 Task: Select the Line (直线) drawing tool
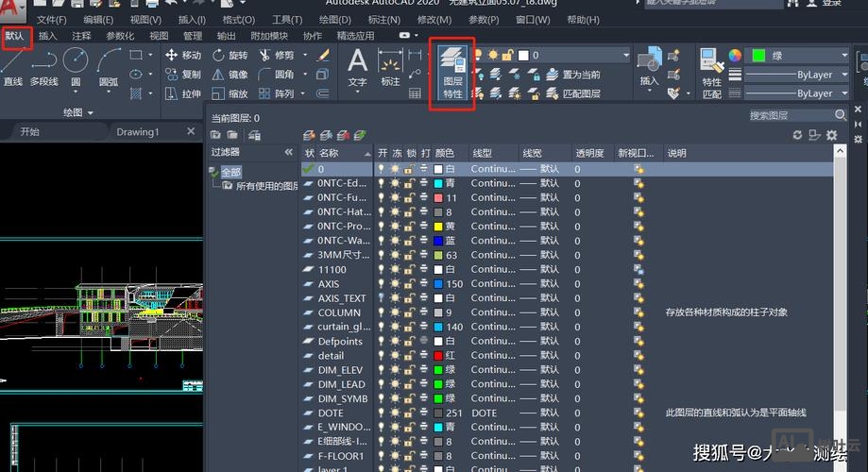[12, 68]
